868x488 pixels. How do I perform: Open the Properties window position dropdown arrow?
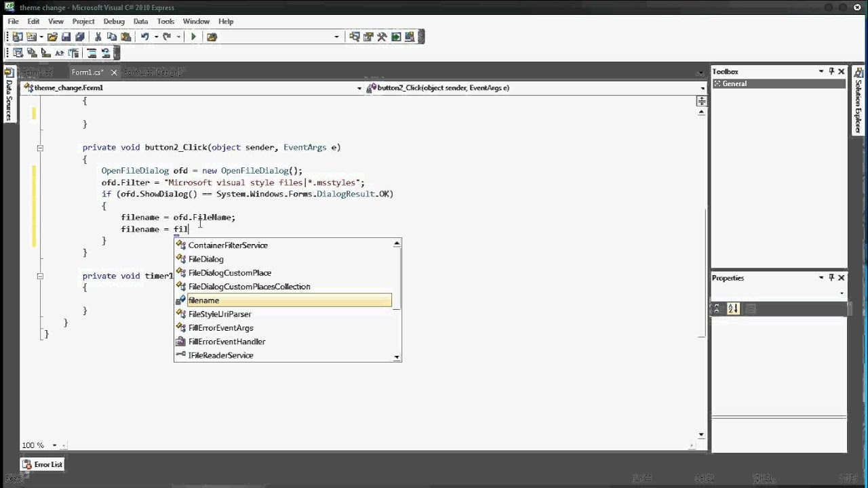(821, 278)
